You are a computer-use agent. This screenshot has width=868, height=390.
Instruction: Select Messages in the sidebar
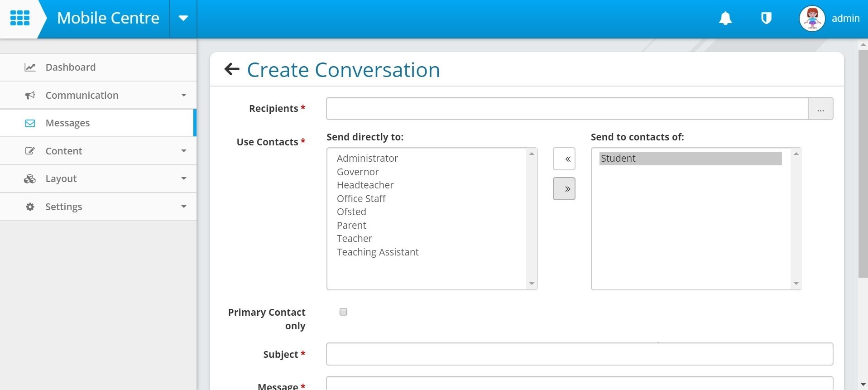[98, 123]
